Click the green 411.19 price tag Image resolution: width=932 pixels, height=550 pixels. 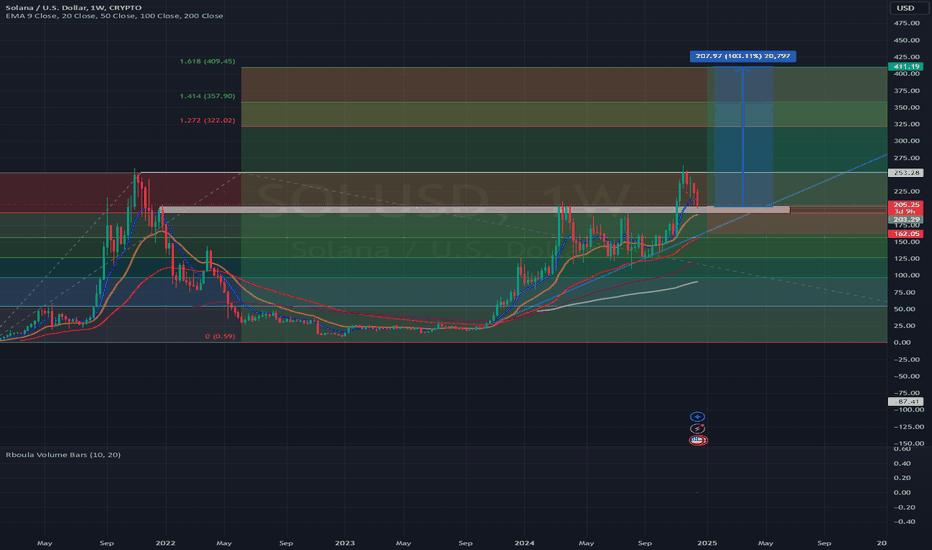(906, 67)
